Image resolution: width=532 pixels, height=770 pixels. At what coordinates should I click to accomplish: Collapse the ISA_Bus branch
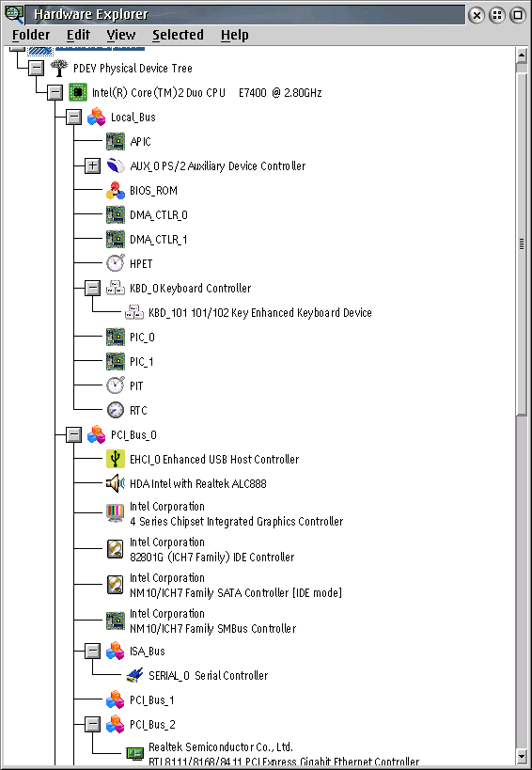pyautogui.click(x=92, y=652)
